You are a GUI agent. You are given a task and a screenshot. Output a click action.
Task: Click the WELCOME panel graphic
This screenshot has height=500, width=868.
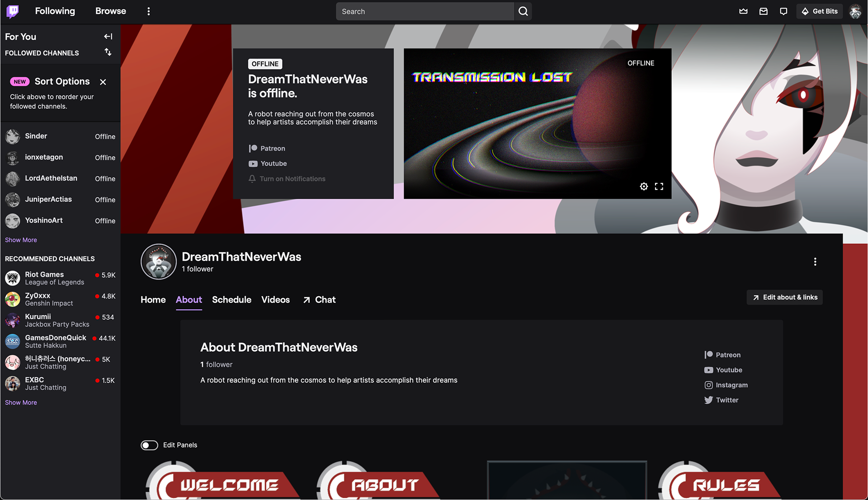pos(222,481)
